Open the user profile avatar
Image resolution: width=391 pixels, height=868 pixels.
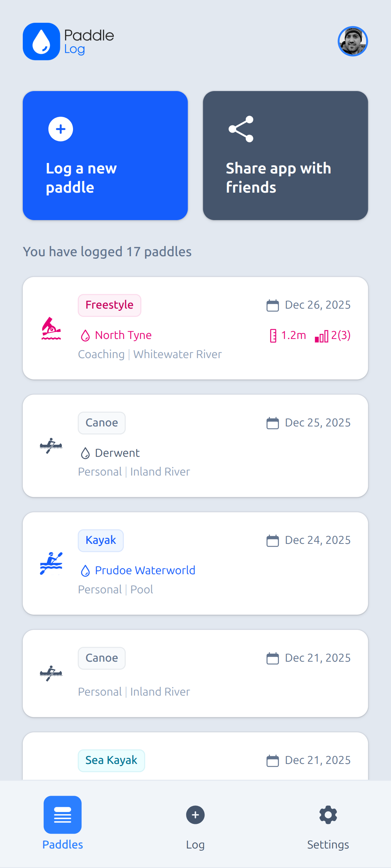[x=353, y=41]
